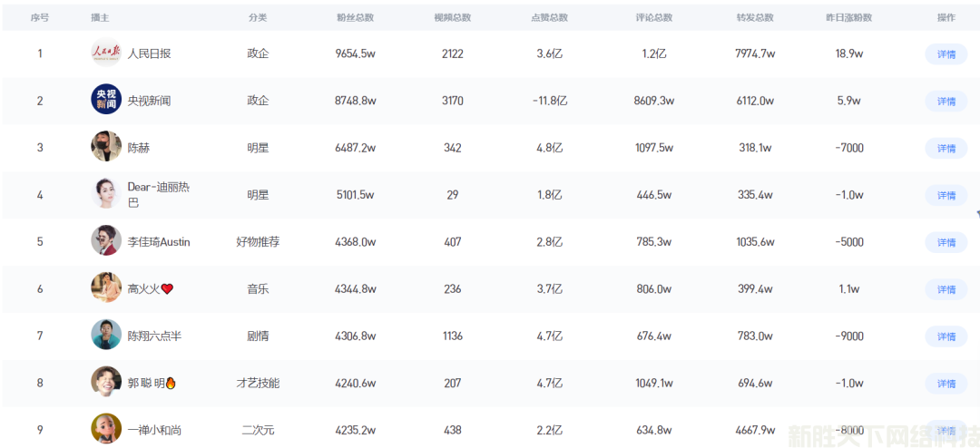Click the 央视新闻 logo icon
Screen dimensions: 980x448
pyautogui.click(x=106, y=100)
